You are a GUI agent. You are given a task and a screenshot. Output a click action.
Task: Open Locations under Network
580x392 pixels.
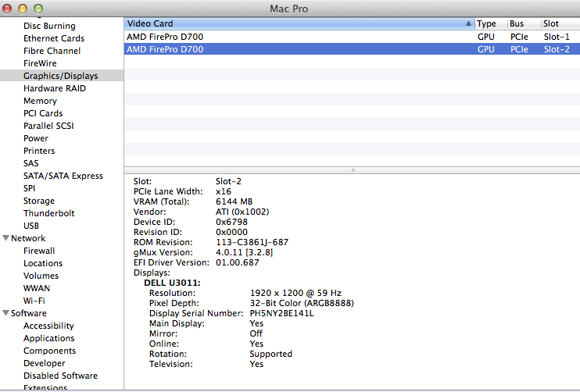click(x=43, y=263)
